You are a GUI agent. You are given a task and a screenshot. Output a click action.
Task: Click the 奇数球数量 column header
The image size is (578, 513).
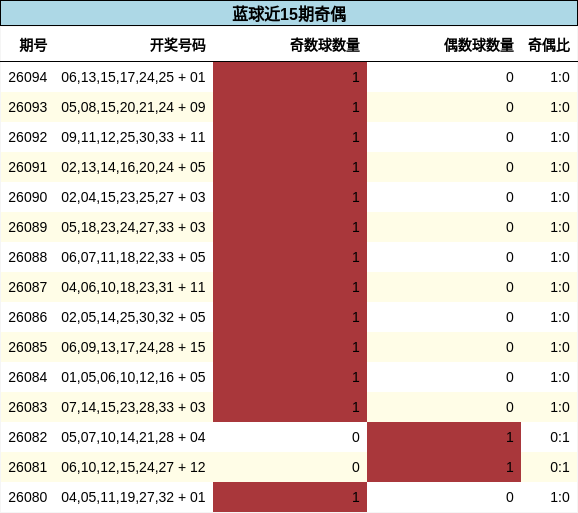325,45
